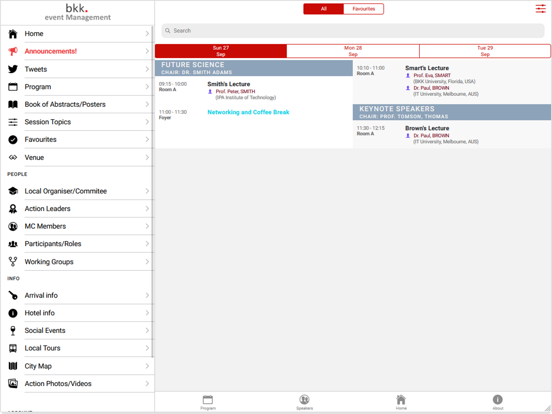Click the magnifier icon in search bar
552x414 pixels.
tap(168, 31)
